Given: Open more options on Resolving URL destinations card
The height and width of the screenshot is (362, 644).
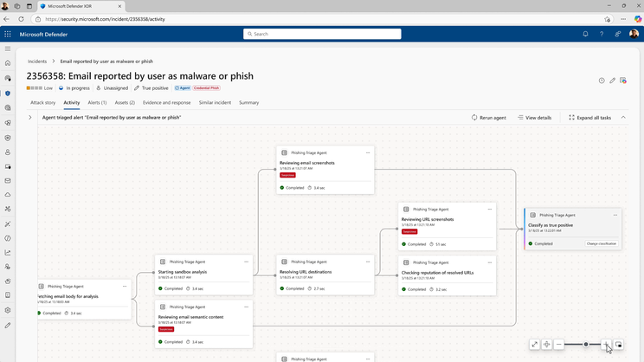Looking at the screenshot, I should click(x=368, y=262).
